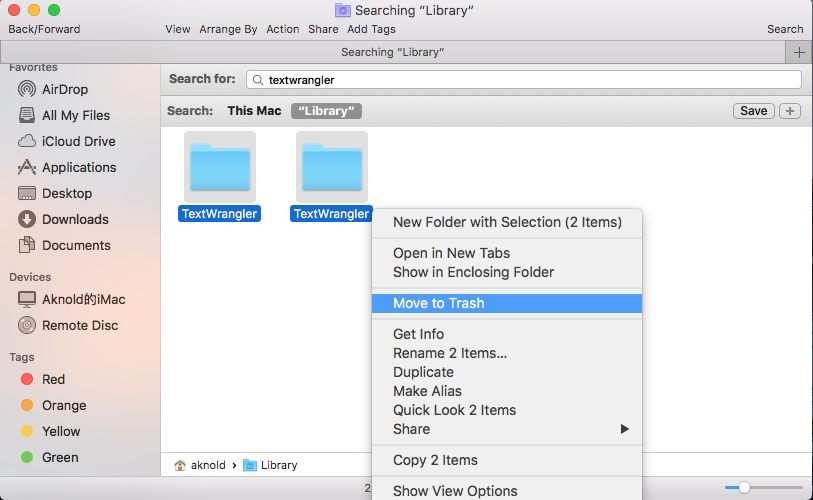The width and height of the screenshot is (813, 500).
Task: Select the Orange tag
Action: tap(53, 405)
